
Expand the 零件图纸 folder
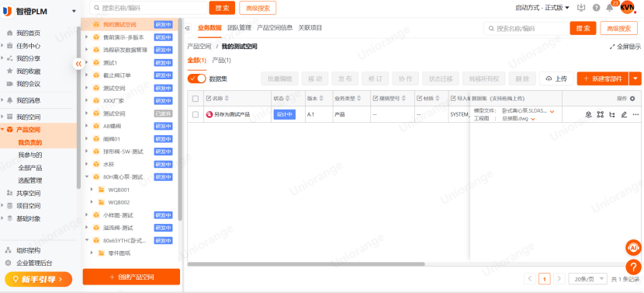[92, 253]
